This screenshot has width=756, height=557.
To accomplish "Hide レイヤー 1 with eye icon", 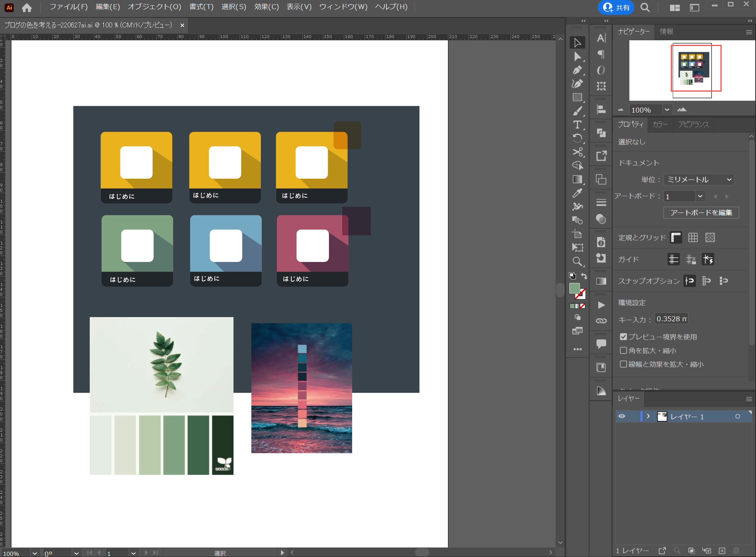I will [622, 416].
